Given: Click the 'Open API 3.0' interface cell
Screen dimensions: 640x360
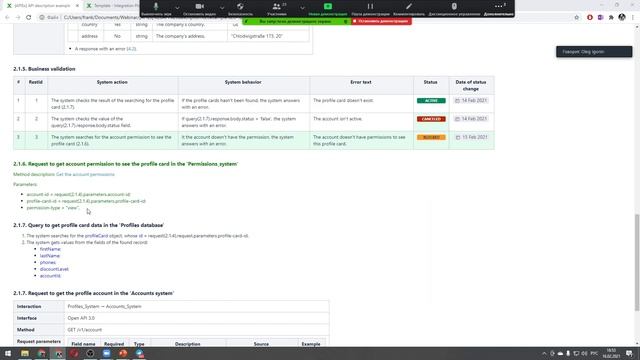Looking at the screenshot, I should (197, 318).
